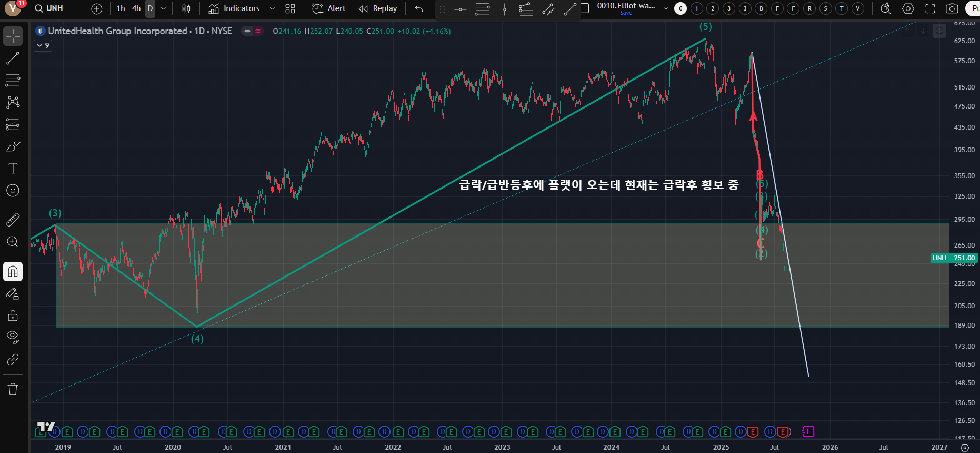Select the trend line drawing tool
The height and width of the screenshot is (453, 980).
(x=13, y=58)
